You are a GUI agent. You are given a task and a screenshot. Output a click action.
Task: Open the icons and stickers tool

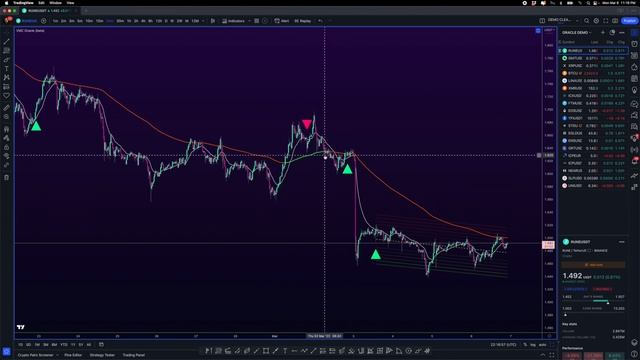coord(7,96)
